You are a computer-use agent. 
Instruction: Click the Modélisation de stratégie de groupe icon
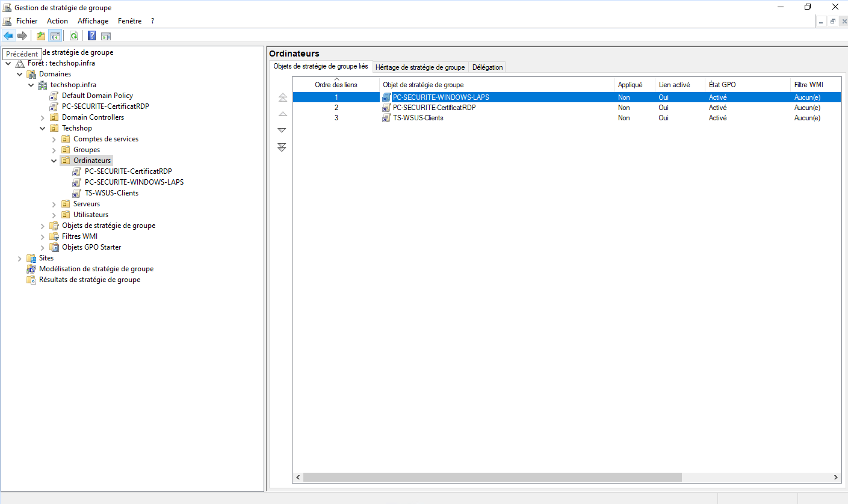[31, 269]
